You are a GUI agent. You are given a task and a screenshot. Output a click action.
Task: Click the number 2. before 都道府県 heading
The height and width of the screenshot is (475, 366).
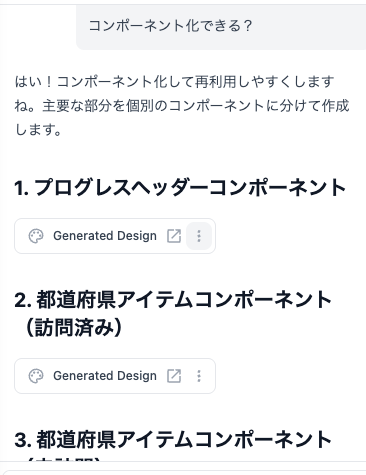23,300
